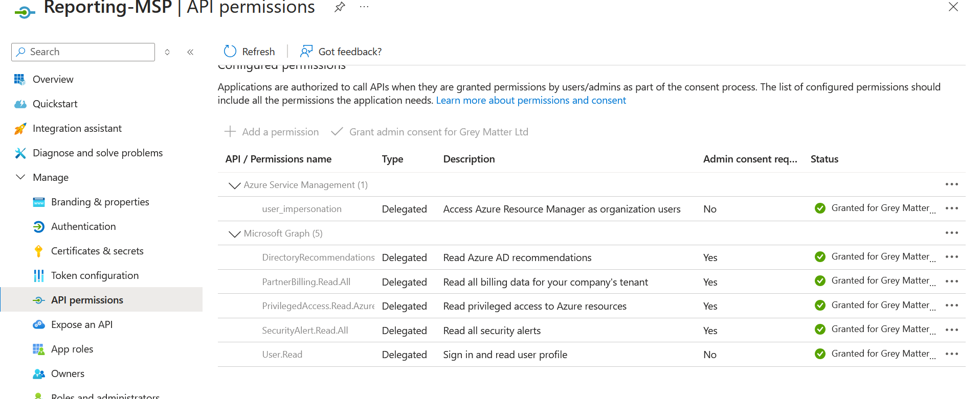Click the Refresh button label
Screen dimensions: 980x399
[258, 52]
